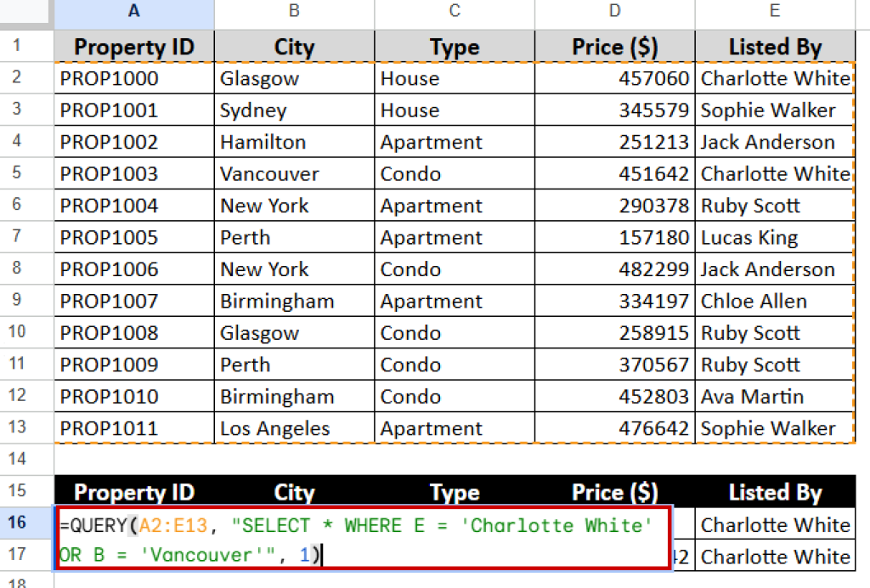Select column C header
870x588 pixels.
click(454, 11)
